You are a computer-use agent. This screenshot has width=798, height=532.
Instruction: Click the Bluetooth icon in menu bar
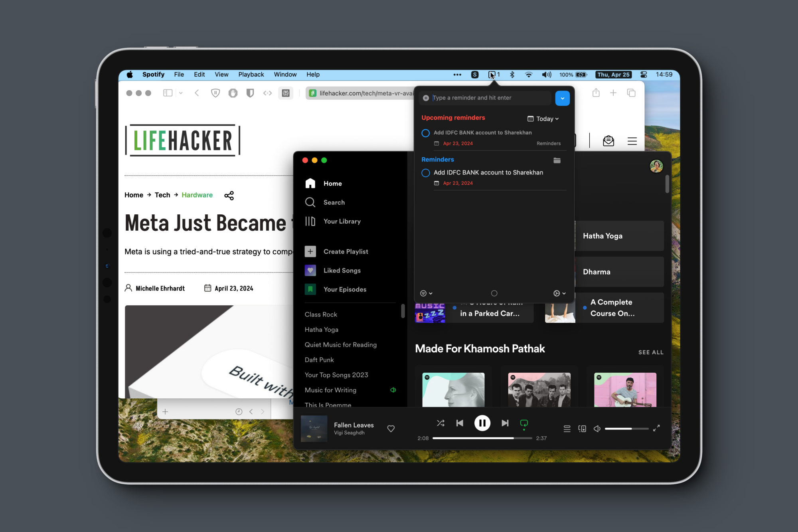pyautogui.click(x=512, y=74)
